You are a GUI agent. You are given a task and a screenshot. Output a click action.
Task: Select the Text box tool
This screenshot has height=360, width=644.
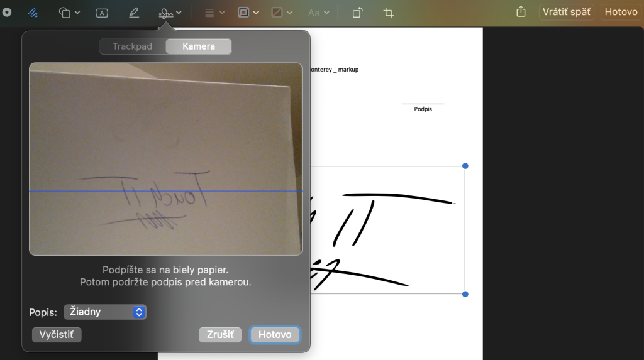point(102,13)
